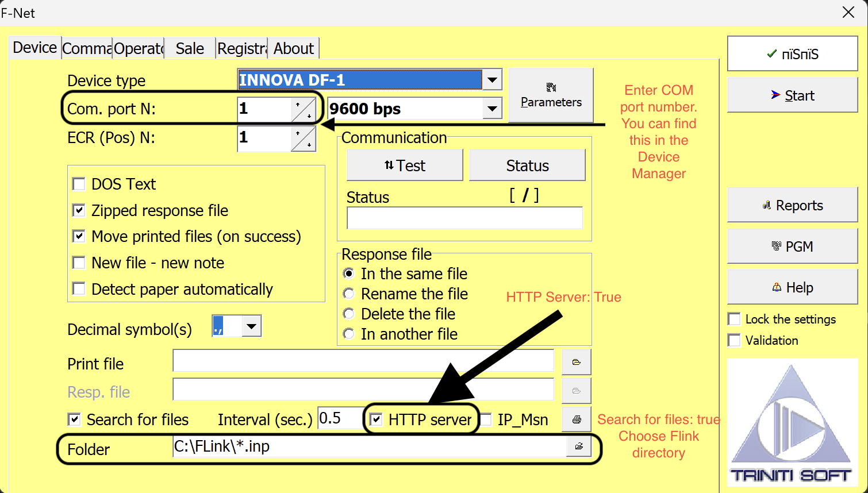Viewport: 868px width, 493px height.
Task: Change the 9600 bps baud rate
Action: coord(492,108)
